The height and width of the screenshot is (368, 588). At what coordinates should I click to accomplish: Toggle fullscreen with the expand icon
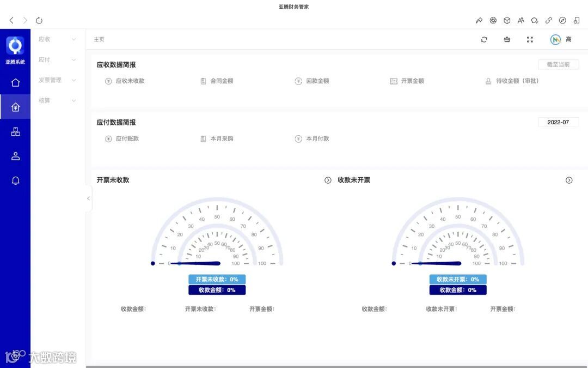click(530, 39)
